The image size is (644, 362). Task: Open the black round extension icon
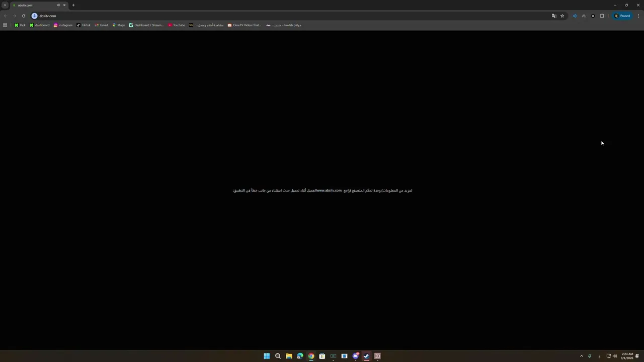[593, 16]
